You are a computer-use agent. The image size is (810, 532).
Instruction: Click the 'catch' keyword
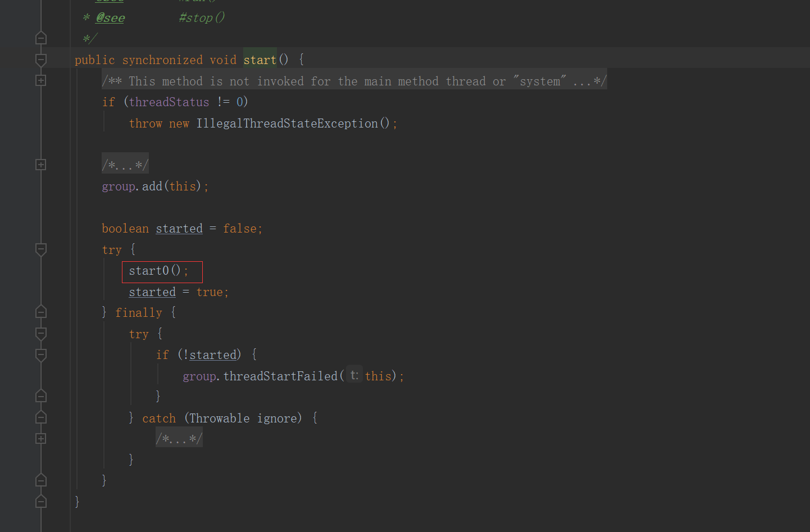(159, 418)
